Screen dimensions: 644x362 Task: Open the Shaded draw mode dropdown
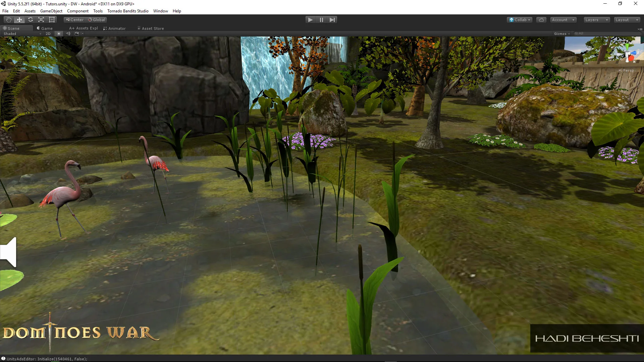coord(22,34)
